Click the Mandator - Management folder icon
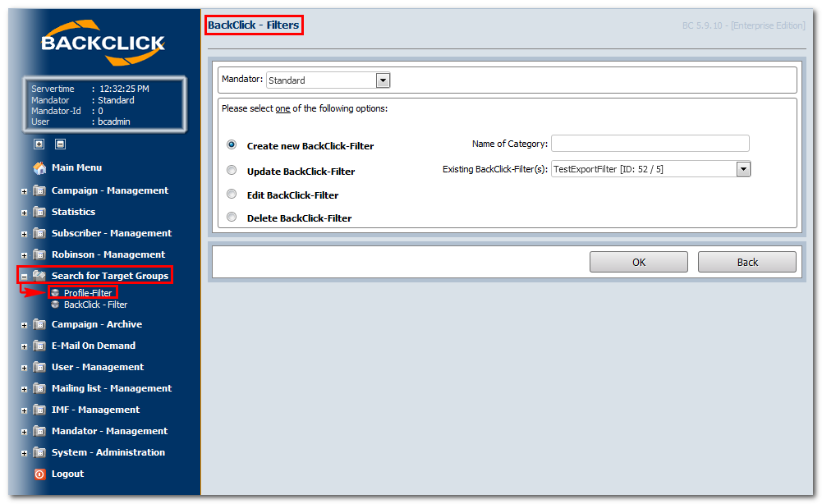822x504 pixels. [39, 431]
